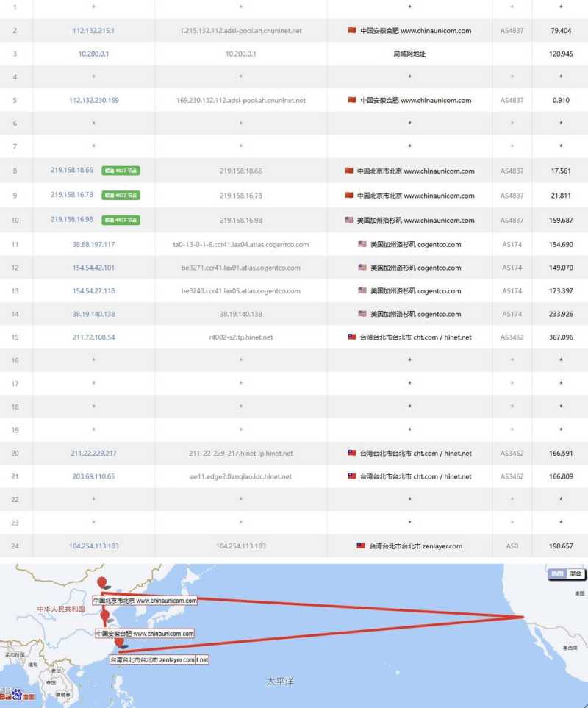Click the 中国北京市北京 www.chinaunicom.com map label
The height and width of the screenshot is (708, 588).
pyautogui.click(x=146, y=601)
